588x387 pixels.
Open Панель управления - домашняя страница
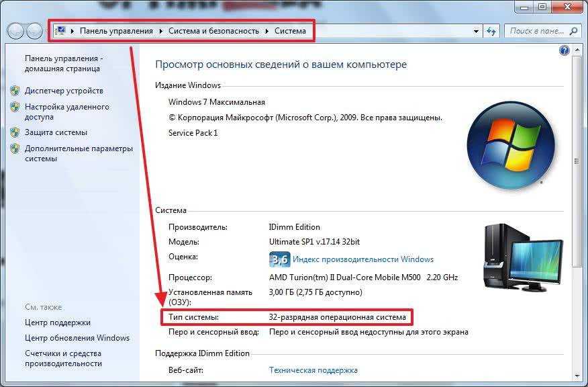64,63
